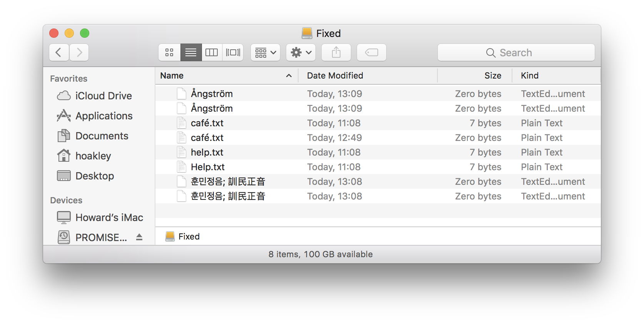Screen dimensions: 644x325
Task: Open the gear Action menu
Action: click(x=301, y=52)
